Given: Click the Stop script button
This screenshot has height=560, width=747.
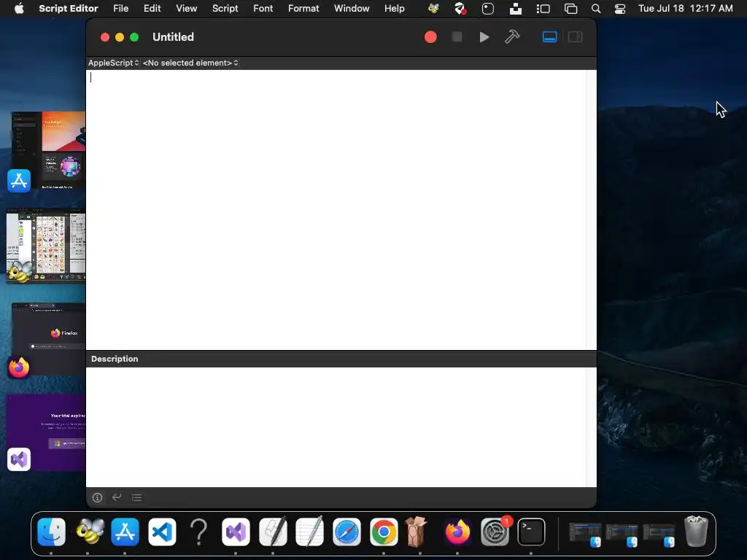Looking at the screenshot, I should pyautogui.click(x=457, y=36).
